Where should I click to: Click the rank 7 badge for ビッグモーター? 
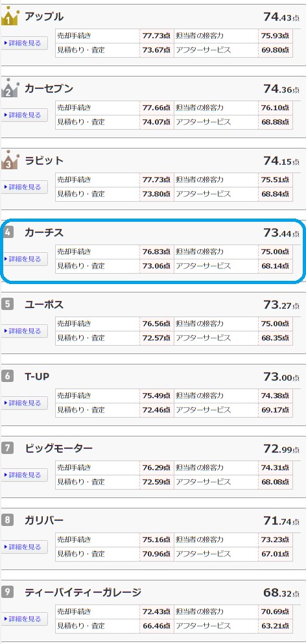point(8,448)
